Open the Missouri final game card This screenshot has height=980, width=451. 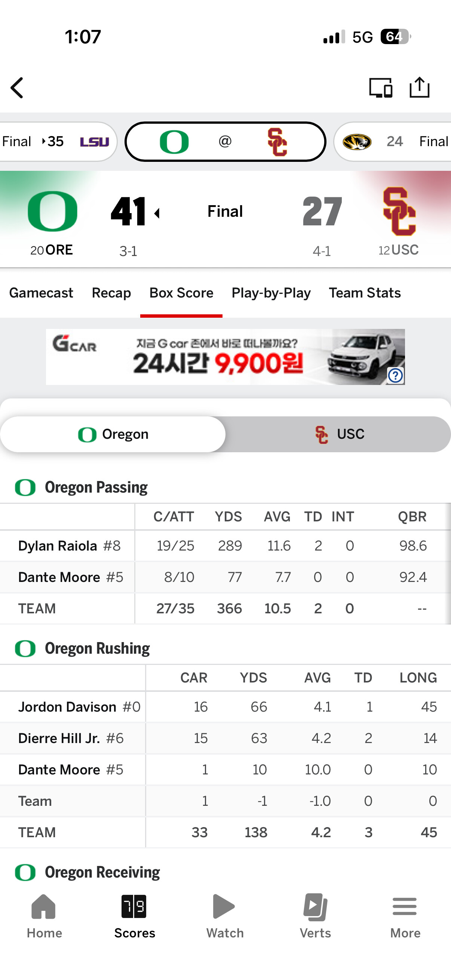[x=393, y=142]
